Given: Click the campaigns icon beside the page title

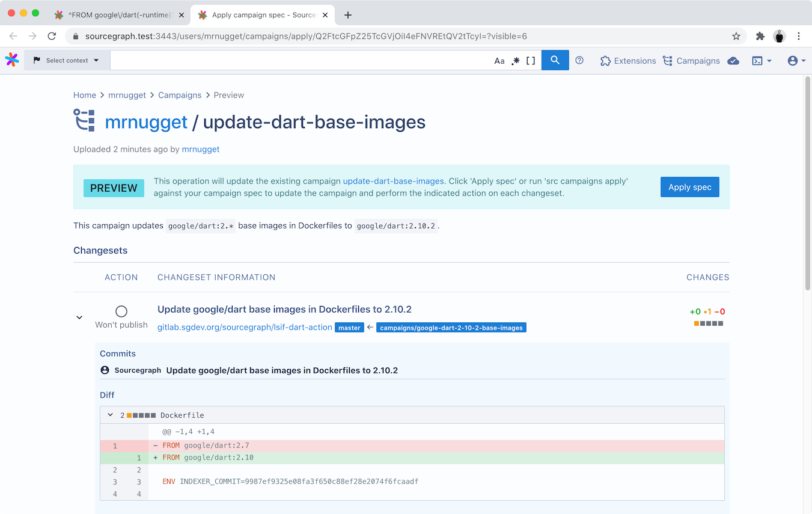Looking at the screenshot, I should [84, 120].
